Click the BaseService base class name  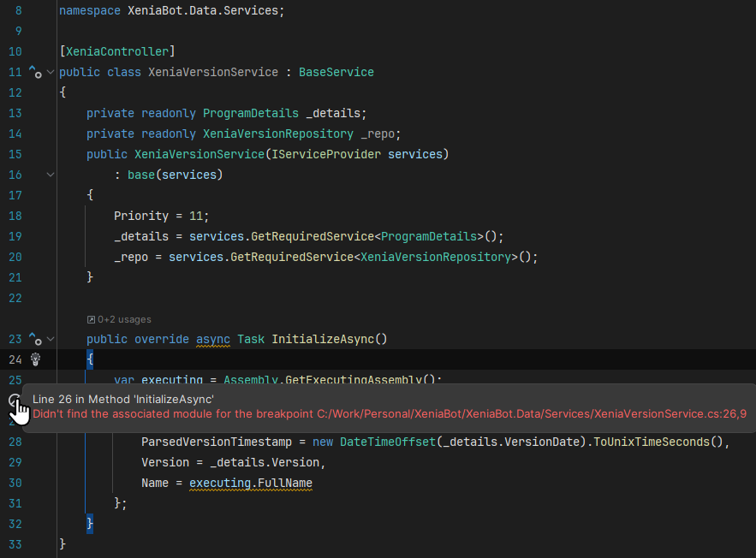click(336, 73)
